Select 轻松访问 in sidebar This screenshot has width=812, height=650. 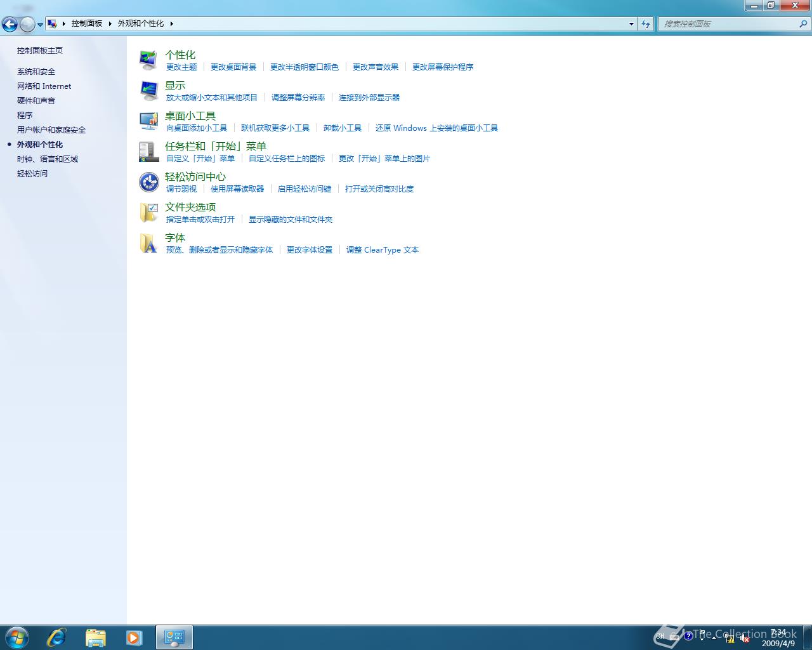32,174
